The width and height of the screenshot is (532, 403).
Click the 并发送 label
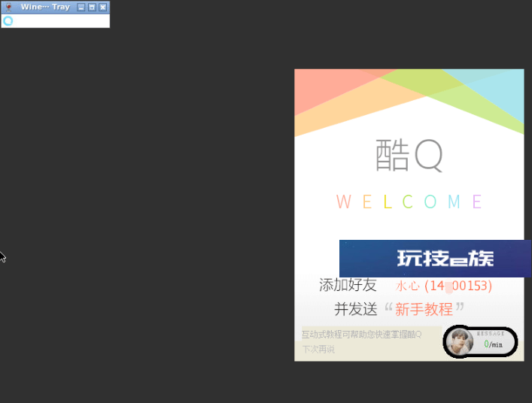click(x=356, y=309)
